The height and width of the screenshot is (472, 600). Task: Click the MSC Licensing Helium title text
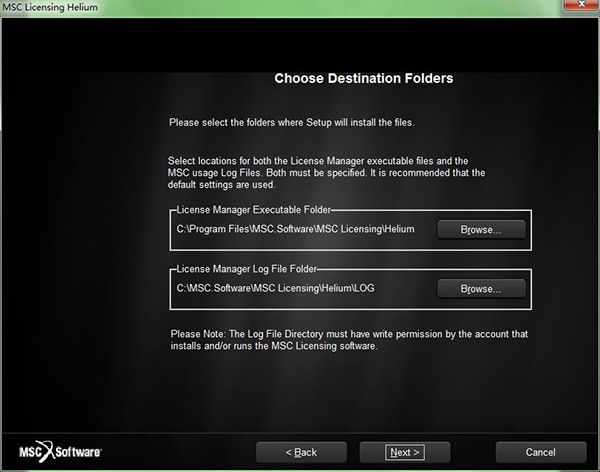pyautogui.click(x=50, y=7)
